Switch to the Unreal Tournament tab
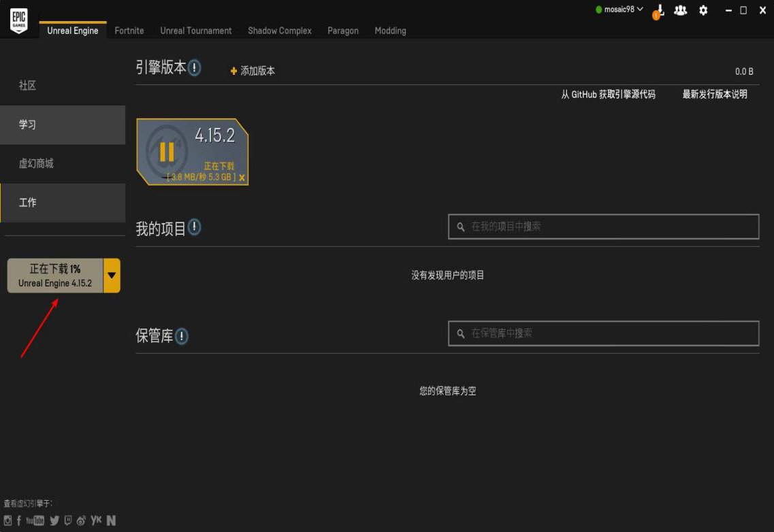 [x=196, y=31]
